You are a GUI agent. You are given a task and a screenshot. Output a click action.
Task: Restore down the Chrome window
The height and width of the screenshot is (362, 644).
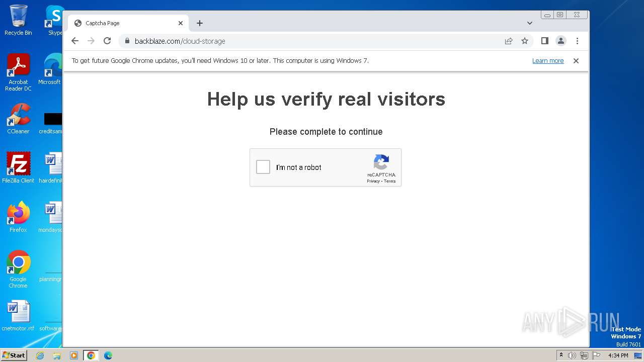[560, 15]
